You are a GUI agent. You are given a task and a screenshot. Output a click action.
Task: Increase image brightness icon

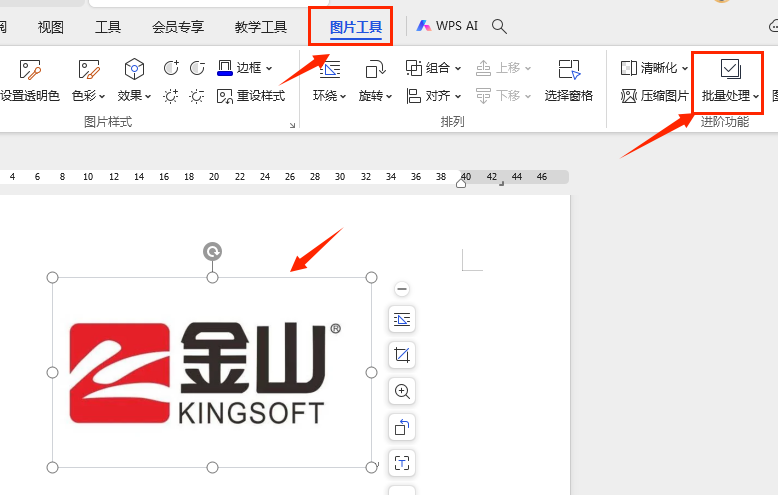pyautogui.click(x=171, y=96)
